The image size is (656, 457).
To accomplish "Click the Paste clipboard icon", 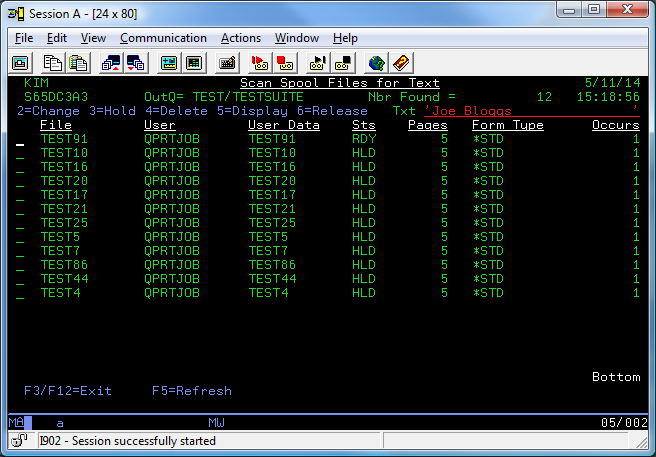I will click(77, 62).
